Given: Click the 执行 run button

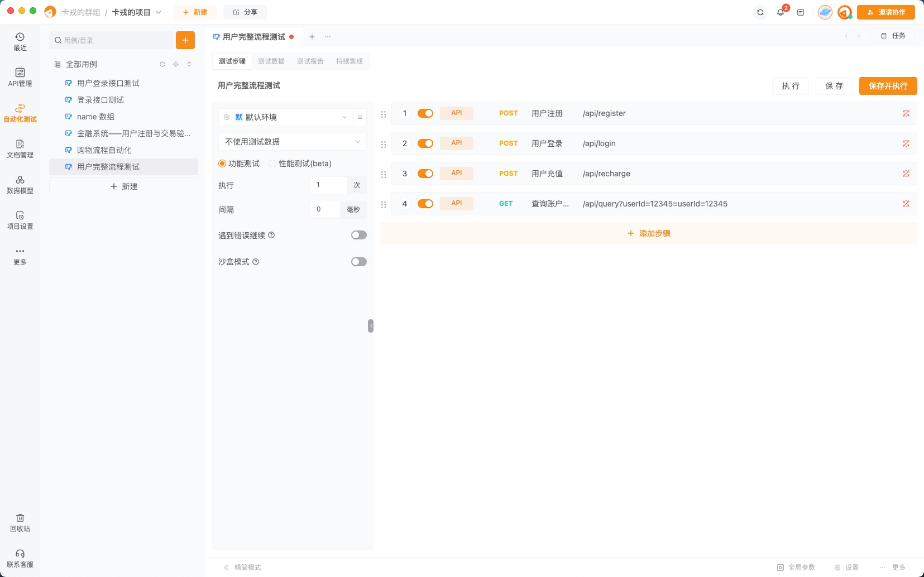Looking at the screenshot, I should tap(791, 86).
